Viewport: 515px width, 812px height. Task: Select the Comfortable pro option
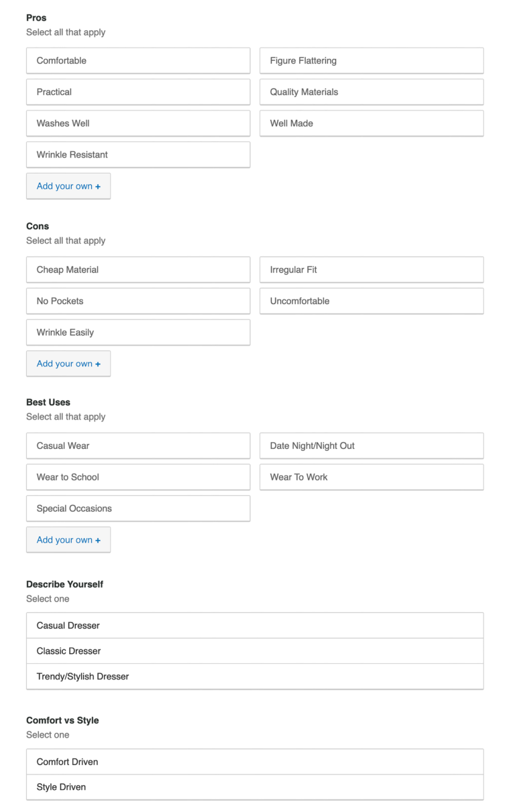coord(137,60)
